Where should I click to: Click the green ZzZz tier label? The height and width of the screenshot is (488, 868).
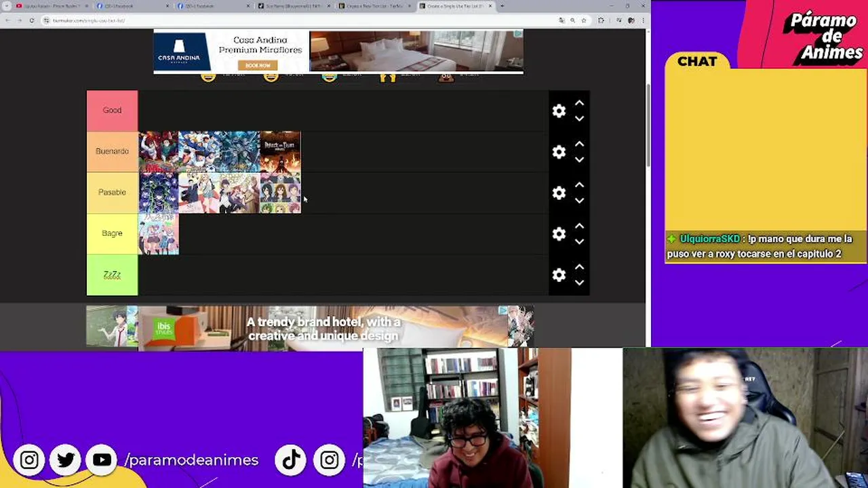112,274
